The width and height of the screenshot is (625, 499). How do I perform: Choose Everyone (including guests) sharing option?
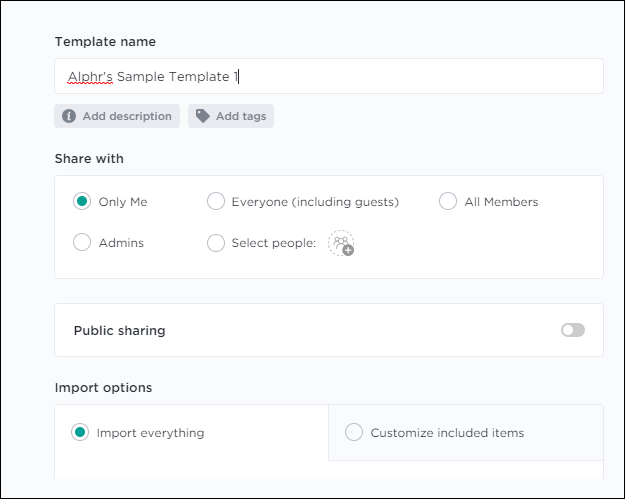click(215, 202)
